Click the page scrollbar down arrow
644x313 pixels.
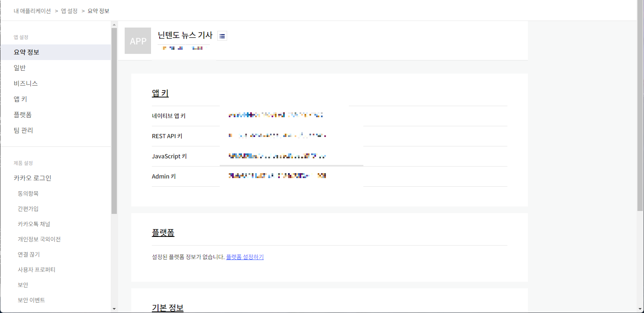point(640,309)
